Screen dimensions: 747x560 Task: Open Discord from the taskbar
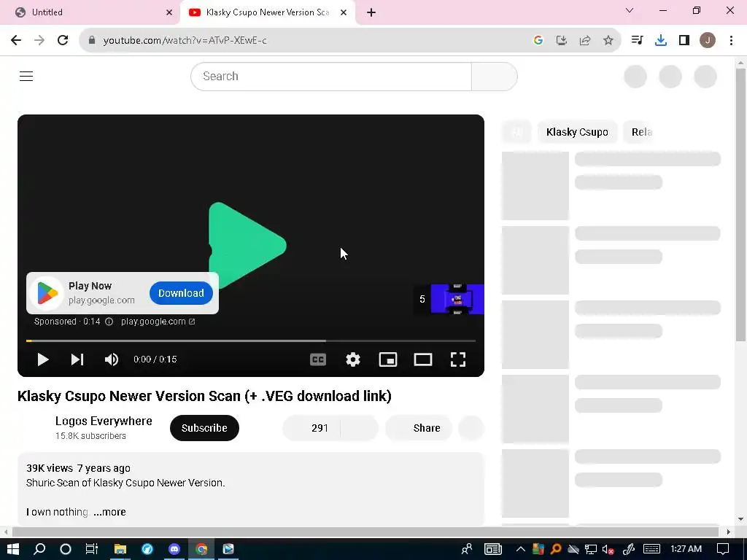click(x=174, y=549)
